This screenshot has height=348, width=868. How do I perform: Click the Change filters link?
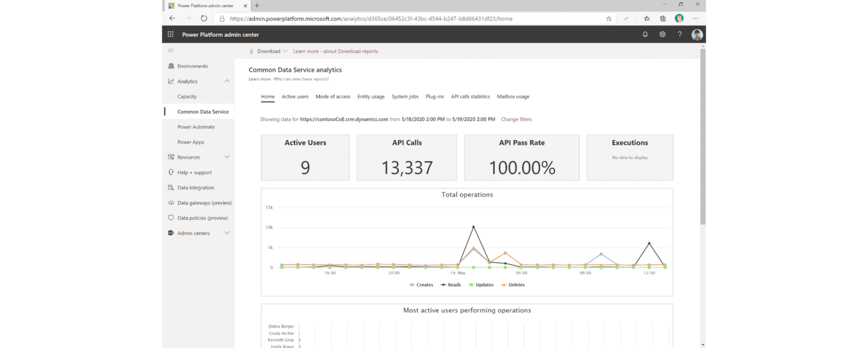pos(516,119)
